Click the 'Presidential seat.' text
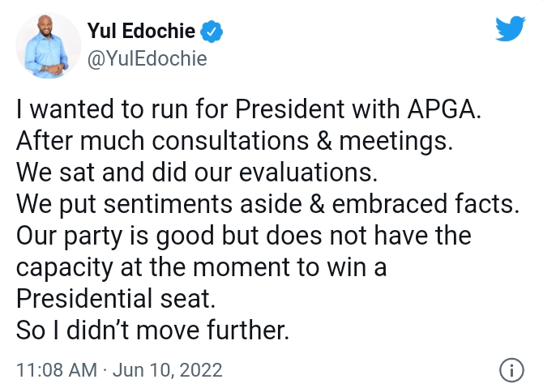Viewport: 543px width, 392px height. (x=116, y=299)
